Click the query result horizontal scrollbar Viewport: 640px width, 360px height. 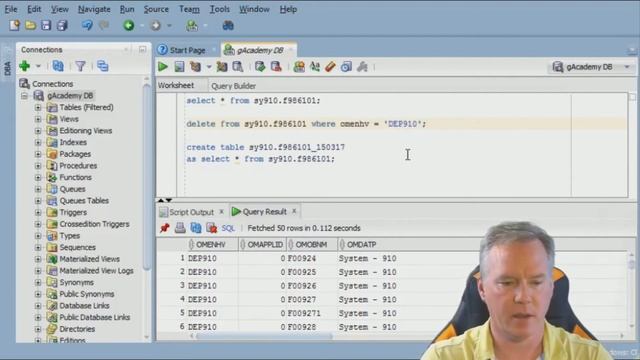(x=263, y=336)
